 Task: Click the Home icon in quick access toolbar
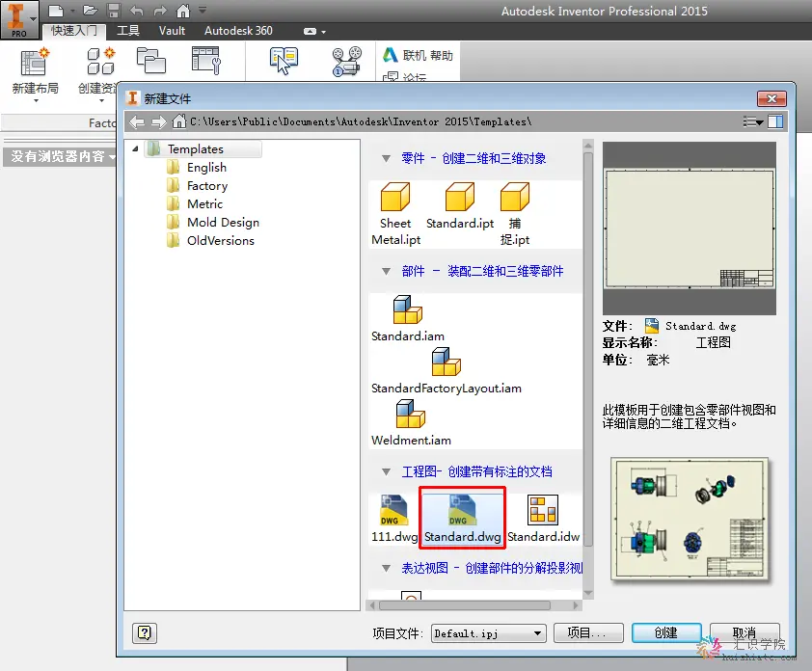coord(183,11)
